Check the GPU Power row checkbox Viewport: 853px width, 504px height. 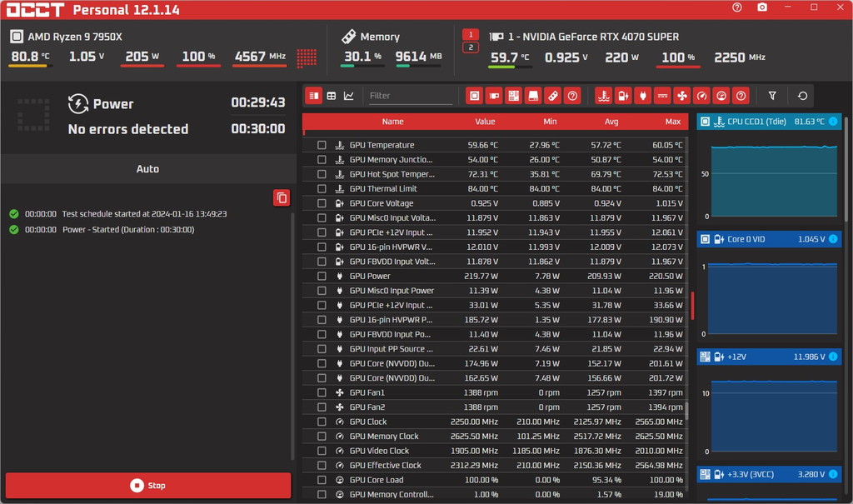pos(322,276)
